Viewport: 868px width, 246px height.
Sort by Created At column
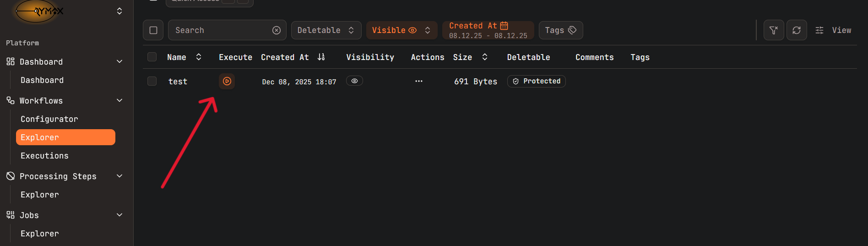[x=293, y=57]
